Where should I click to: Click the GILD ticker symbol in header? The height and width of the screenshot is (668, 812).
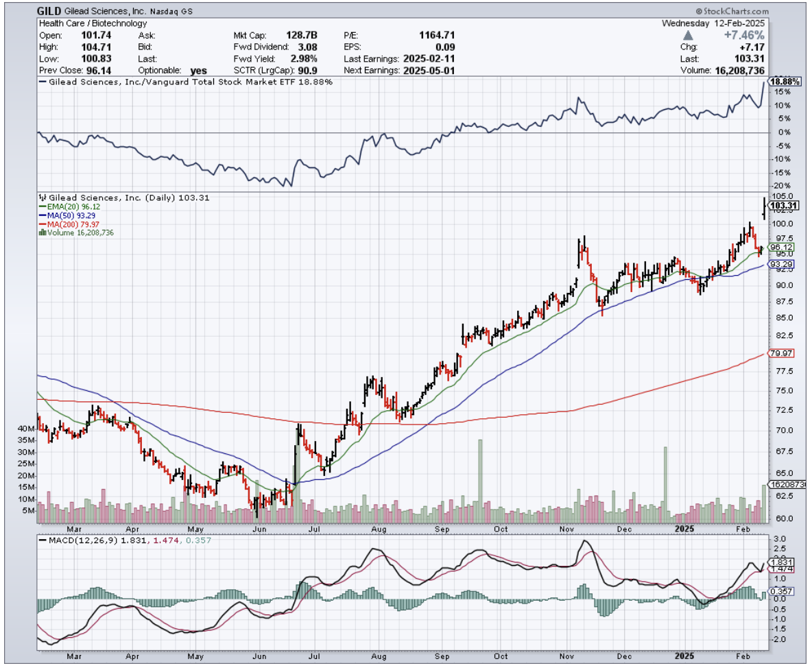pos(49,12)
